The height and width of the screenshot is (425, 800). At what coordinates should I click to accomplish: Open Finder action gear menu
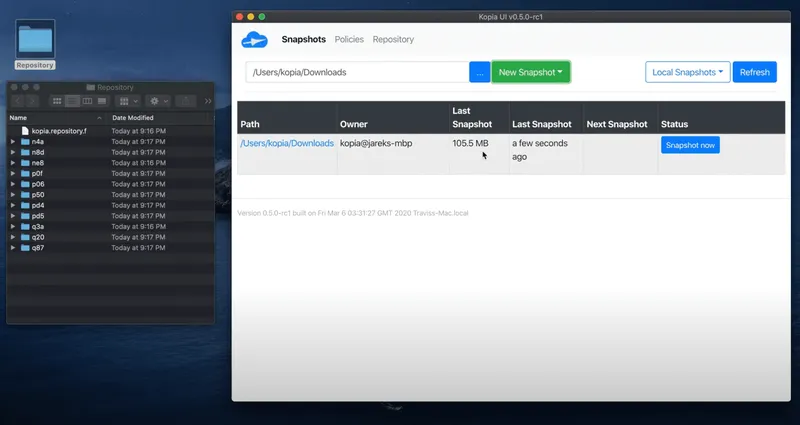158,101
